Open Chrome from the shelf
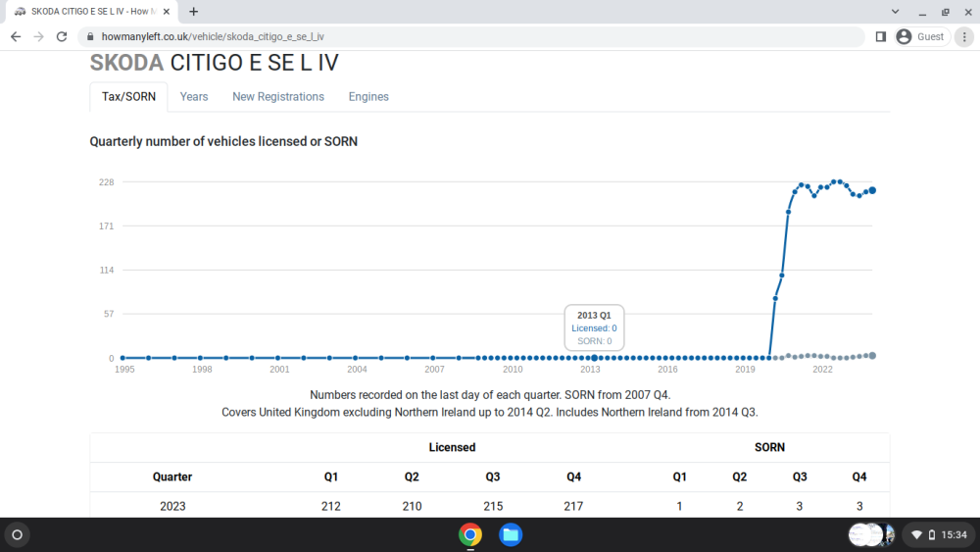 470,535
